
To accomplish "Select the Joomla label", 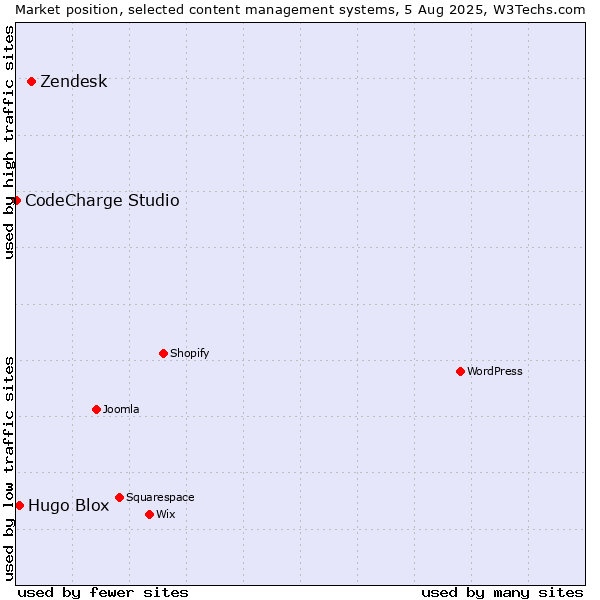I will [x=121, y=409].
